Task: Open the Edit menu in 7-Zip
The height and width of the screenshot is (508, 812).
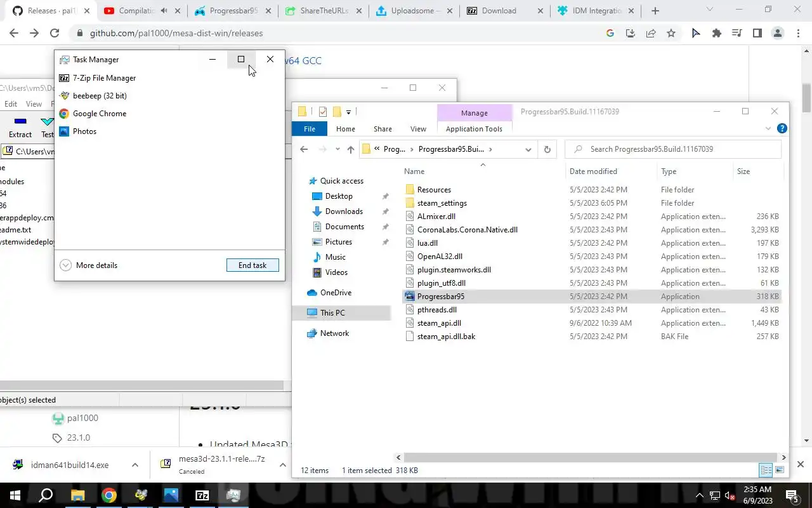Action: pos(11,104)
